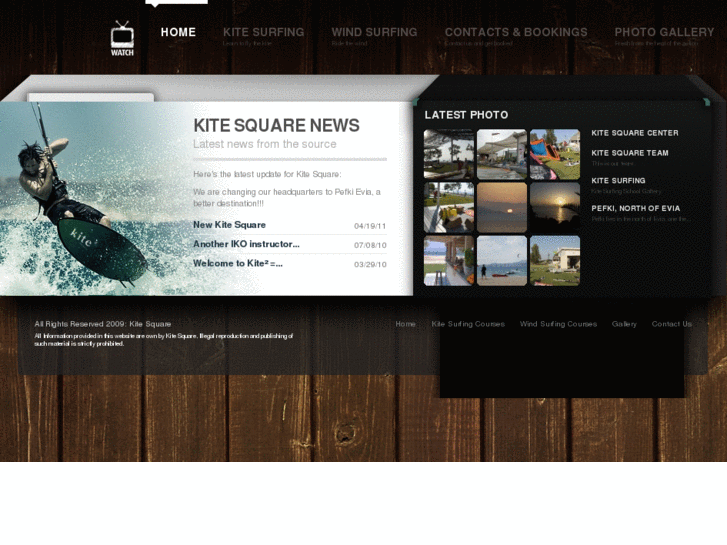
Task: Open Kite Surfing School gallery link
Action: click(618, 181)
